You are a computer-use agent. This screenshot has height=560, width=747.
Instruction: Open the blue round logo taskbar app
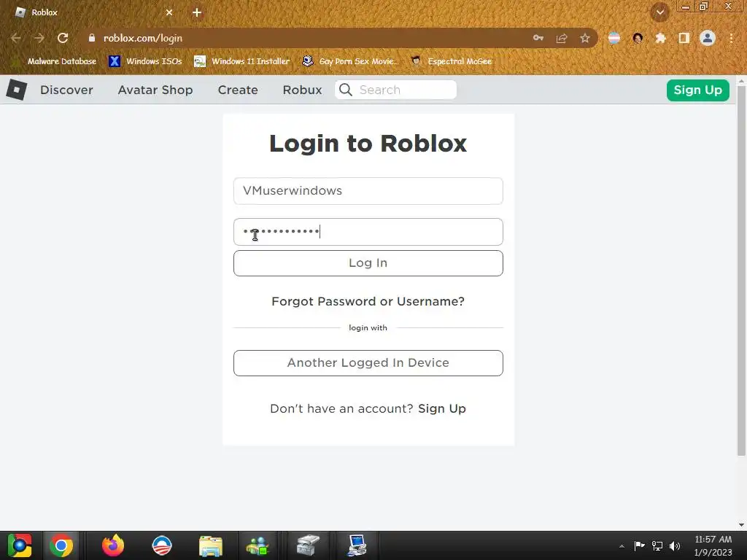click(x=161, y=545)
